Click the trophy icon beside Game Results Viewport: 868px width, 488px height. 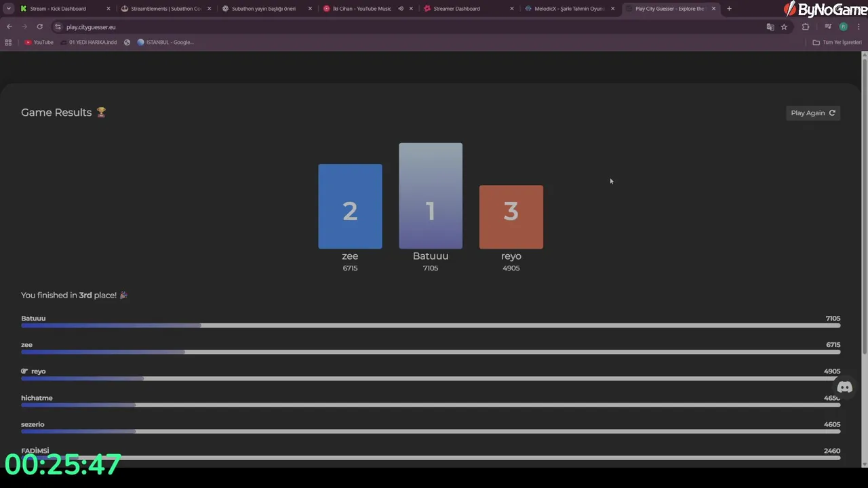click(101, 113)
